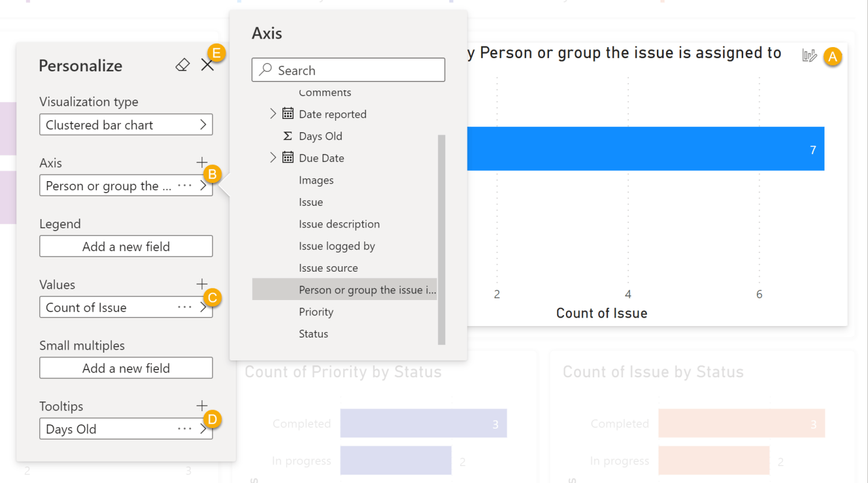The image size is (868, 483).
Task: Add a new Values field with plus
Action: coord(202,284)
